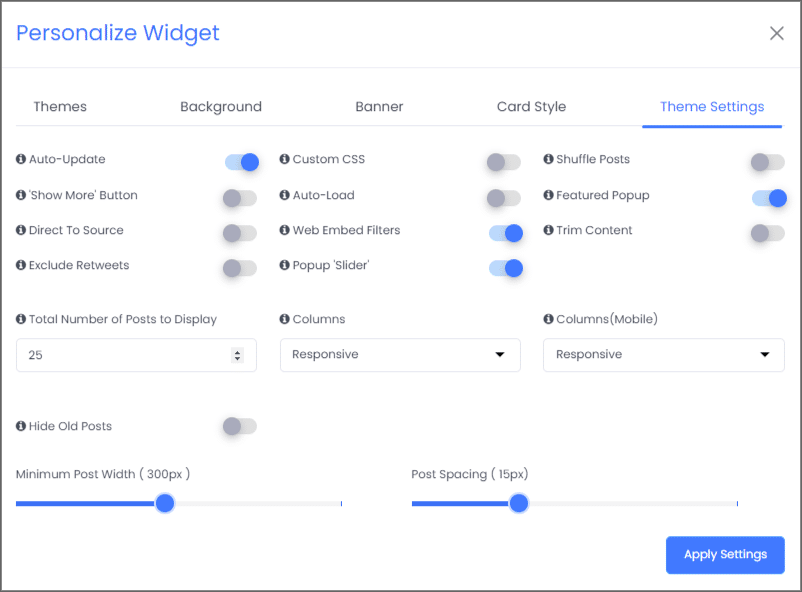Disable the Auto-Update toggle
This screenshot has height=592, width=802.
pos(242,162)
